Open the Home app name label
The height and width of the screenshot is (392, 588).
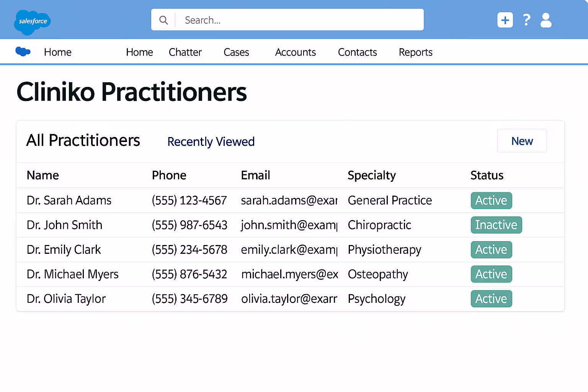(58, 52)
